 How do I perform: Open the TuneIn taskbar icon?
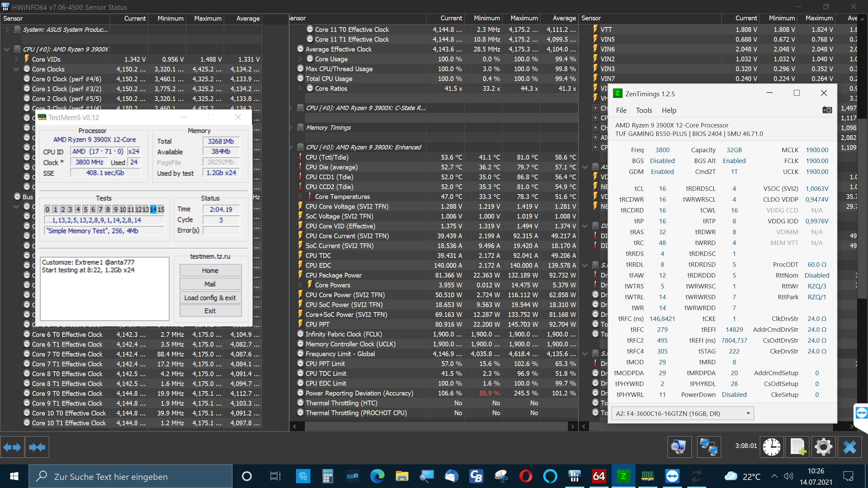(x=352, y=476)
